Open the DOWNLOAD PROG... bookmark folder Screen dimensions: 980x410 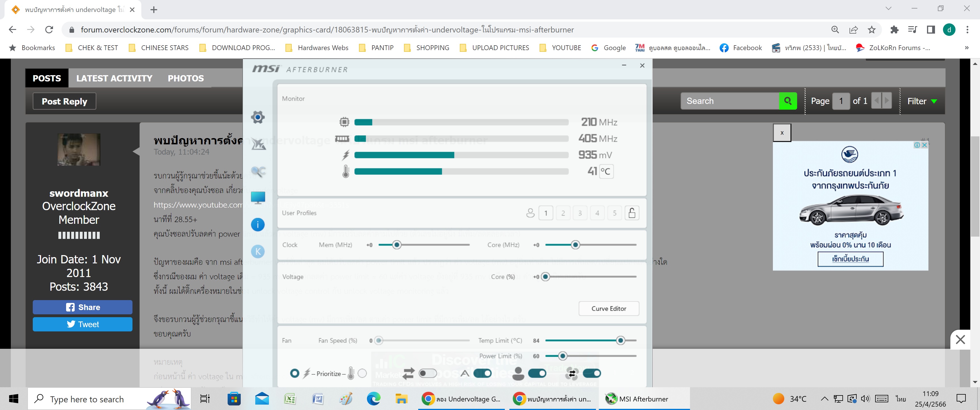[237, 48]
